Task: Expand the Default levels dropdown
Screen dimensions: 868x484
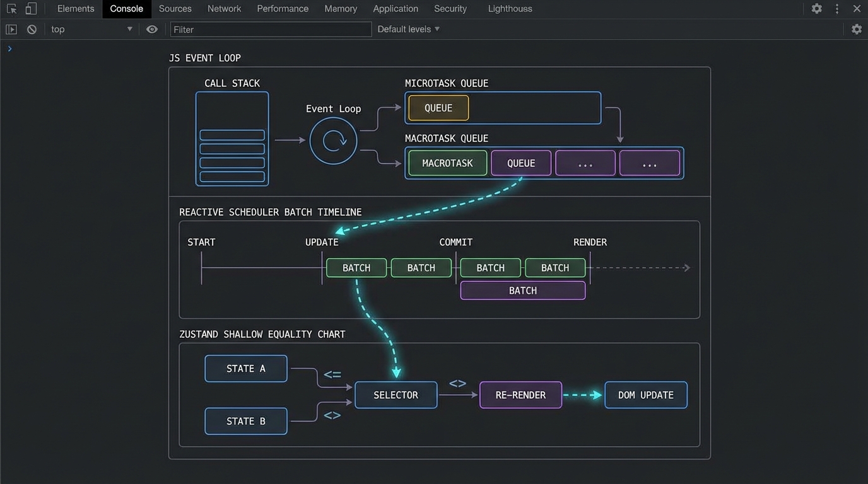Action: point(408,29)
